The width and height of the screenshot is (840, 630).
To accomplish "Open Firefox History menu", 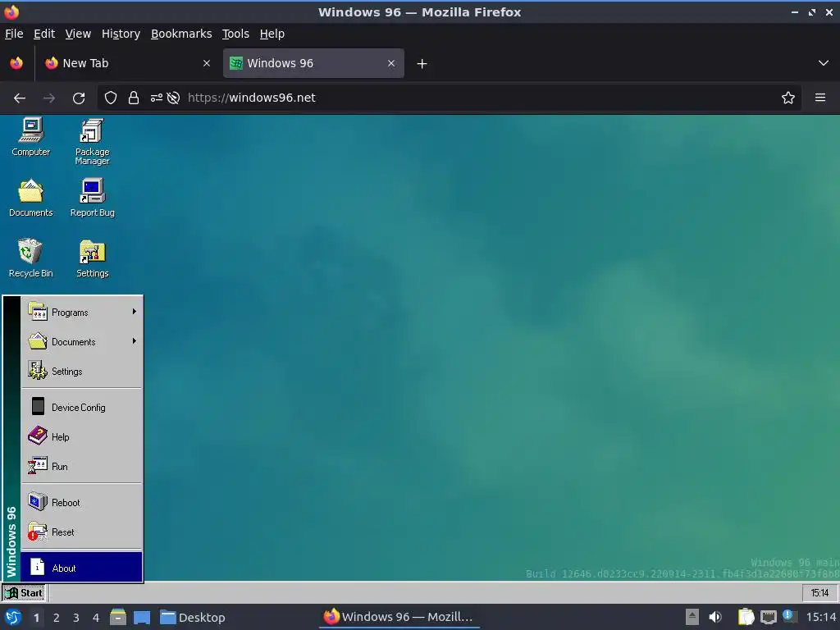I will (x=121, y=34).
